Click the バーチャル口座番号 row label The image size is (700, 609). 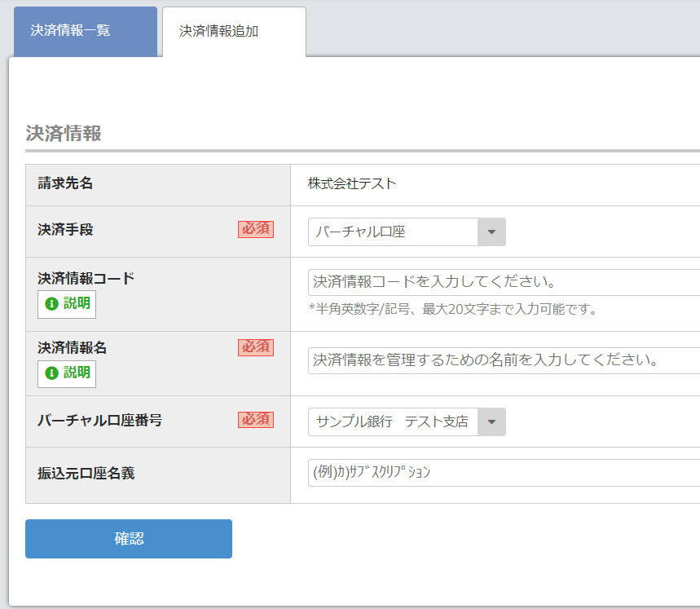[99, 421]
